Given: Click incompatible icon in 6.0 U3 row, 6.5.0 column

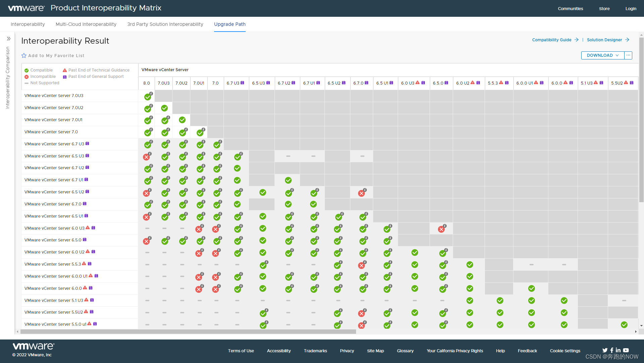Looking at the screenshot, I should [441, 229].
